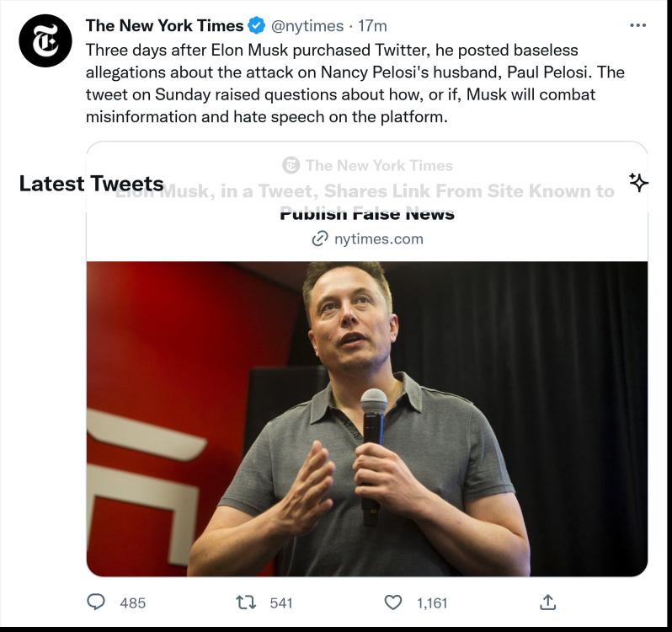Screen dimensions: 672x632
Task: Like the tweet with the heart icon
Action: point(393,602)
